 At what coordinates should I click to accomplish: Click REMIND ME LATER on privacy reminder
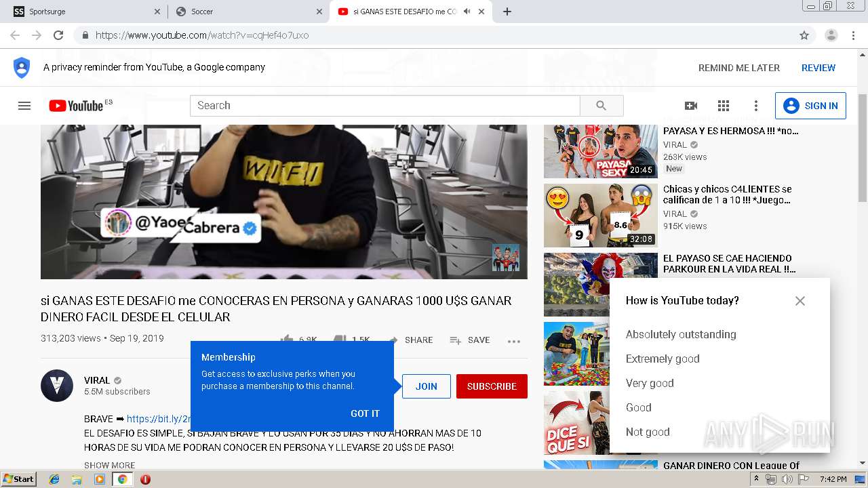[739, 68]
